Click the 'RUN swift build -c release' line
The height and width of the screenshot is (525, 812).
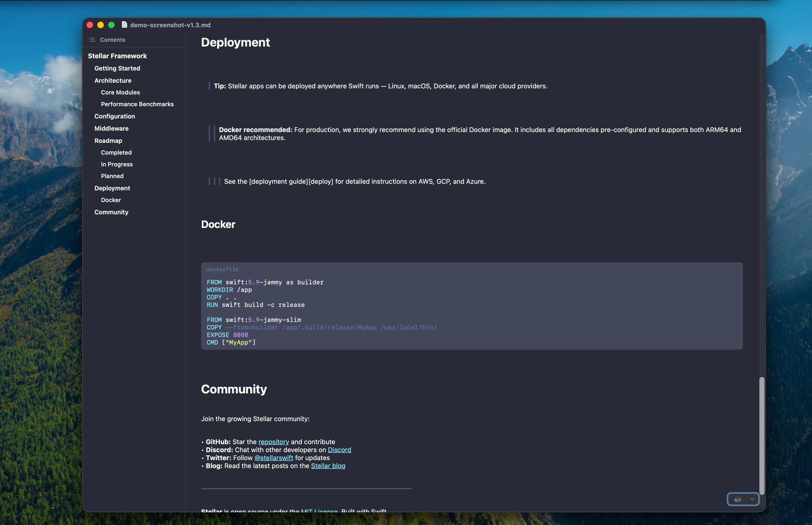pos(256,305)
